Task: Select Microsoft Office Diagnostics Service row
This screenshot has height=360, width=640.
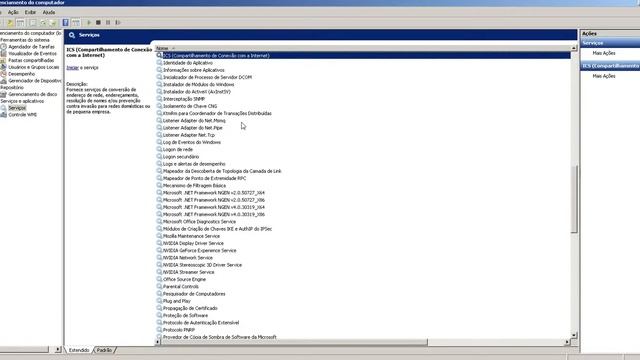Action: click(199, 222)
